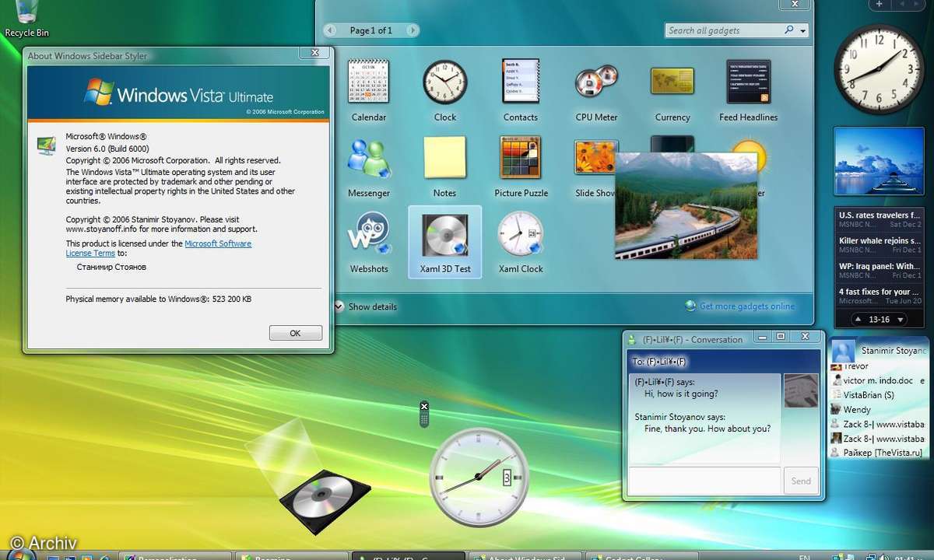This screenshot has height=560, width=934.
Task: Click the Webshots gadget icon
Action: (369, 233)
